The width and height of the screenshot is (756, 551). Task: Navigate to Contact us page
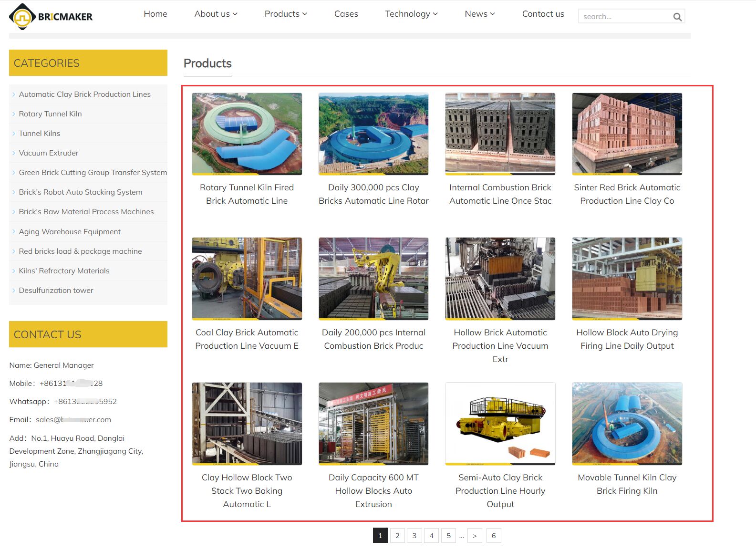pyautogui.click(x=543, y=14)
